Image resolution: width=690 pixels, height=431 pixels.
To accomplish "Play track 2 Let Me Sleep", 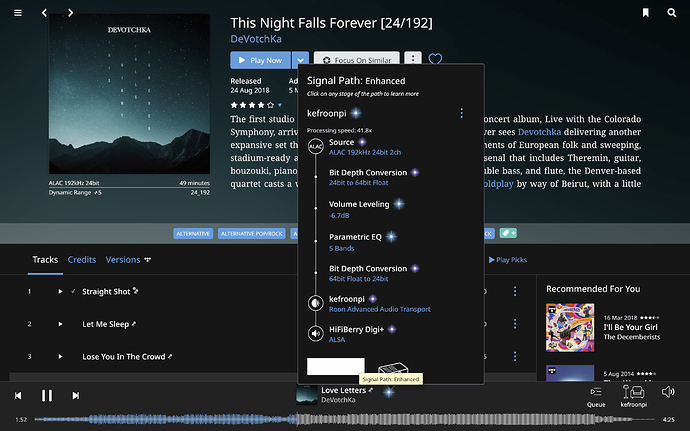I will 60,324.
